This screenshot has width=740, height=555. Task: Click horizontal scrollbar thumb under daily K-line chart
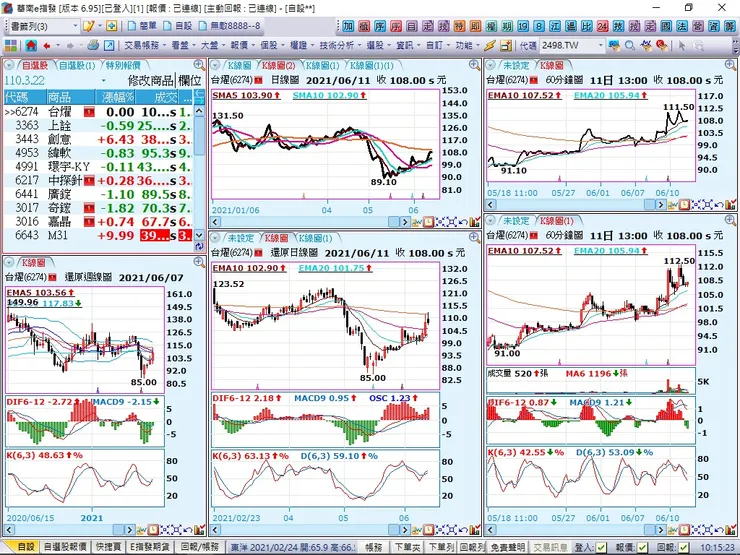pyautogui.click(x=394, y=222)
